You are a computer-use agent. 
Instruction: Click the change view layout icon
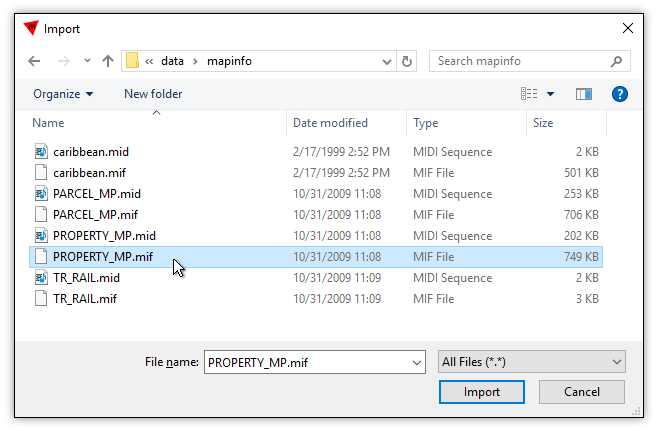[x=529, y=94]
